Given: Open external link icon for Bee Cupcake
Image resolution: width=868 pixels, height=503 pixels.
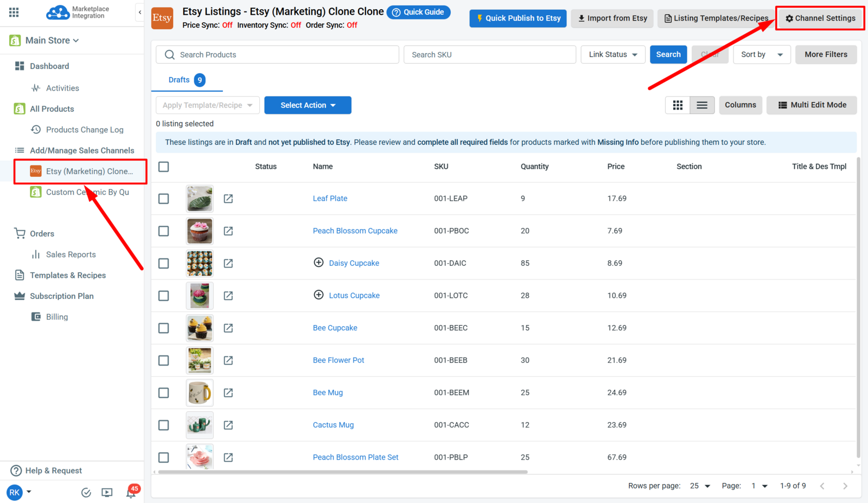Looking at the screenshot, I should [228, 328].
